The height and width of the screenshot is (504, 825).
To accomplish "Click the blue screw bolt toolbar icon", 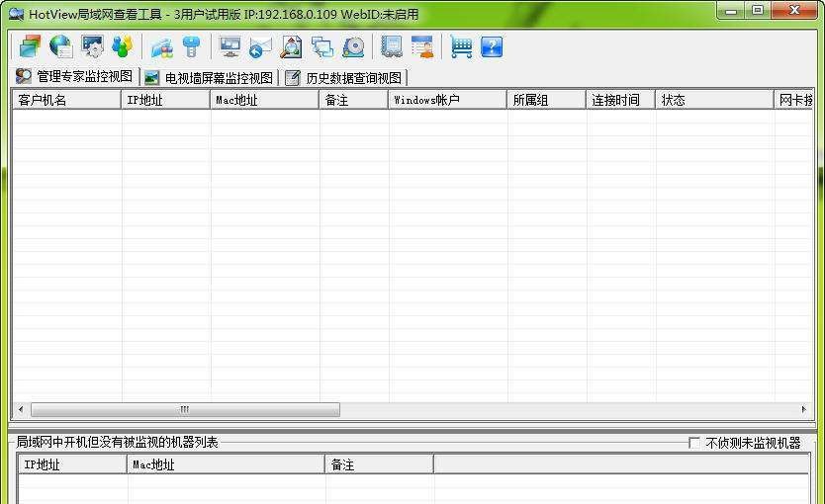I will click(192, 46).
